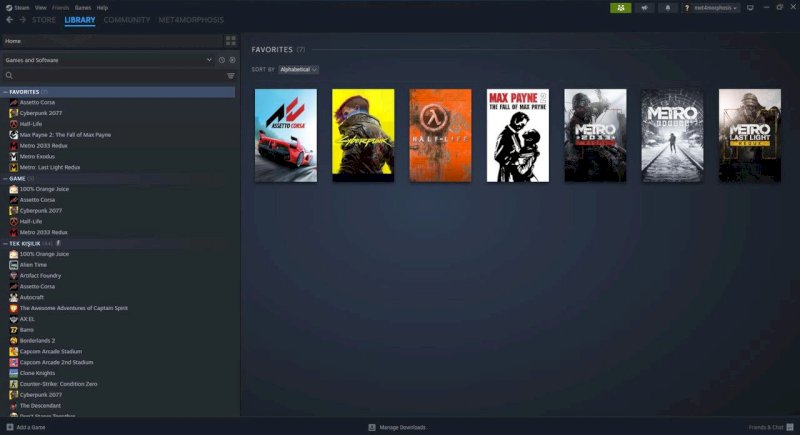Click the Barro game icon

click(14, 330)
